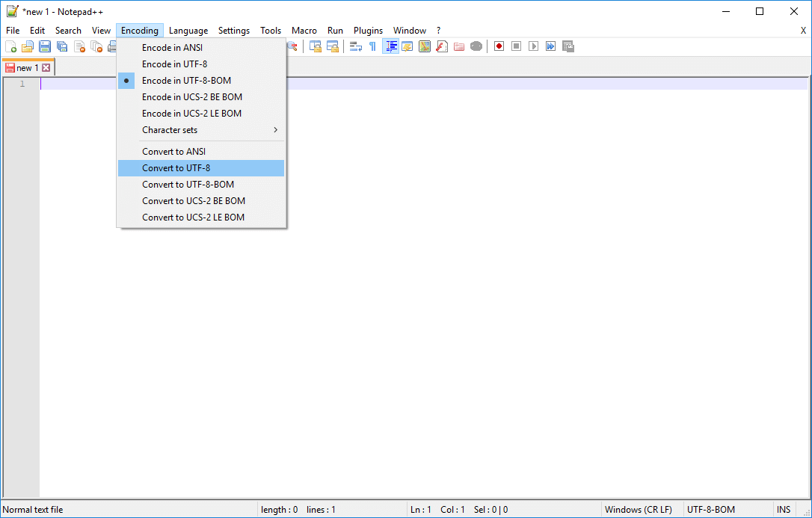Open the Function List panel
Image resolution: width=812 pixels, height=518 pixels.
(x=441, y=46)
